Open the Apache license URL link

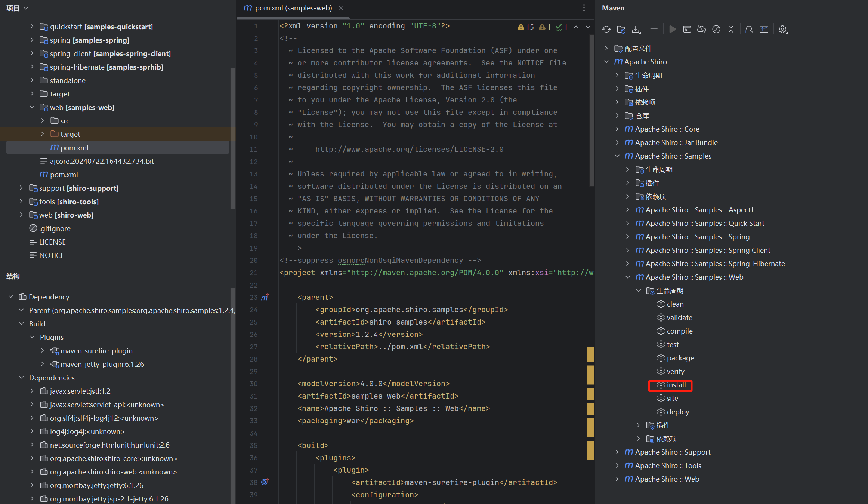pyautogui.click(x=409, y=149)
